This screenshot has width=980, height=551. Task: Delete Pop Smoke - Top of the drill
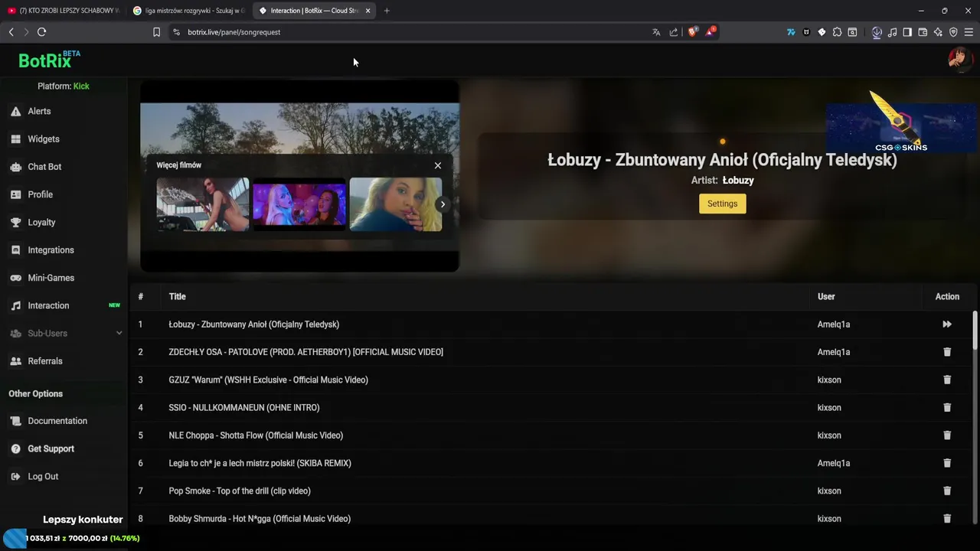[947, 491]
